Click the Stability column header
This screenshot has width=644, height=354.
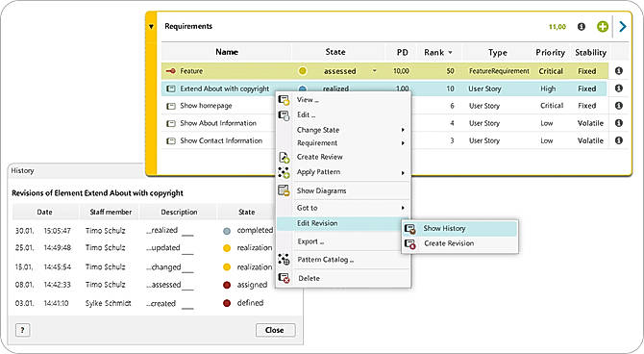(590, 53)
